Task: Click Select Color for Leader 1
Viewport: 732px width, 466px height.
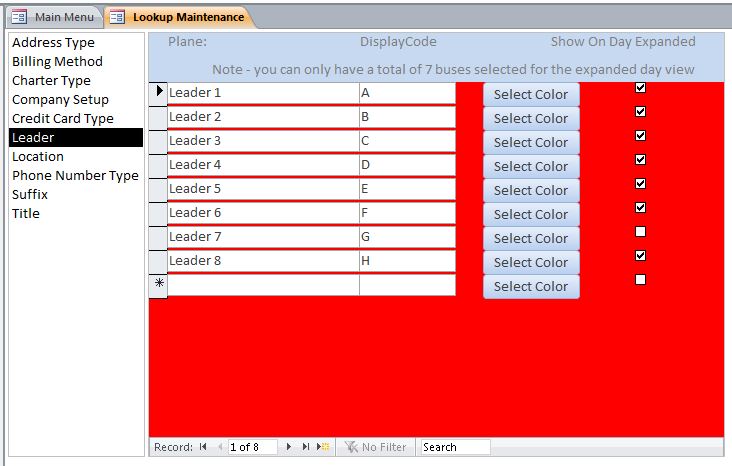Action: click(531, 94)
